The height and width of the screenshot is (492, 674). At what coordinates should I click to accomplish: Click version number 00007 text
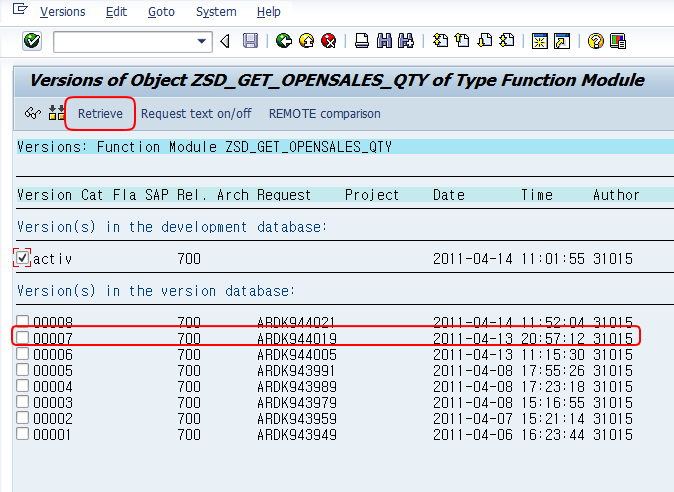[52, 339]
